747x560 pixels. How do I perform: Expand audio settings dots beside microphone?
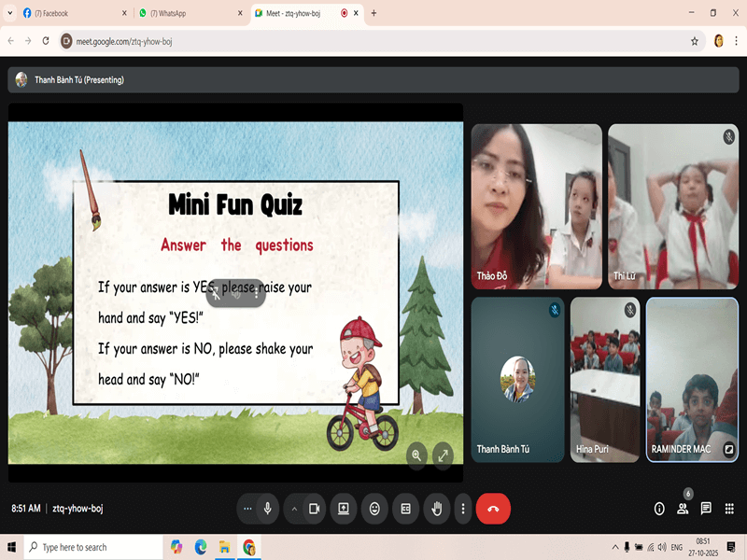247,509
